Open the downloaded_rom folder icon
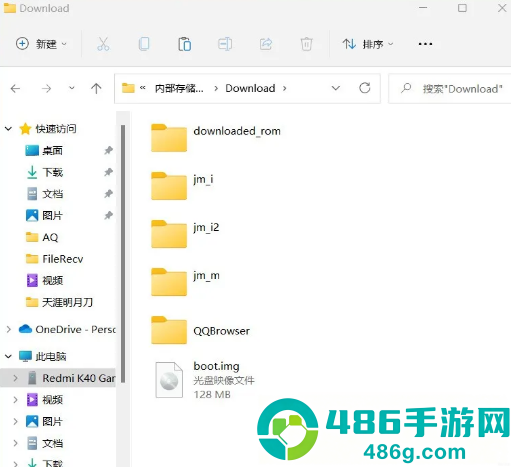The width and height of the screenshot is (511, 467). point(169,138)
